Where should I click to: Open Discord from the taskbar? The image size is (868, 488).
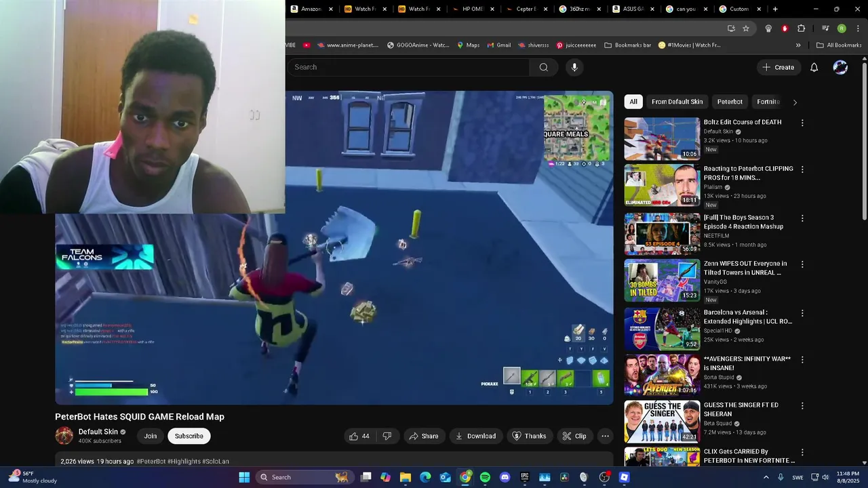pos(505,477)
